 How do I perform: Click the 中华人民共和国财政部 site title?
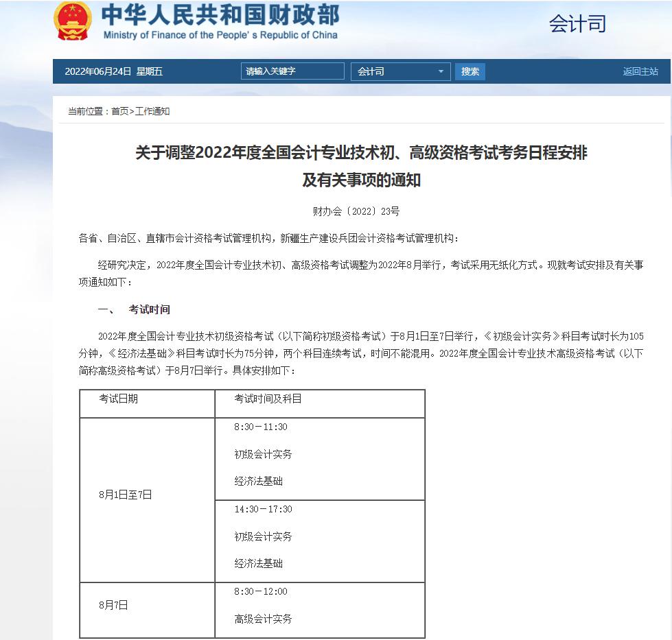point(220,15)
